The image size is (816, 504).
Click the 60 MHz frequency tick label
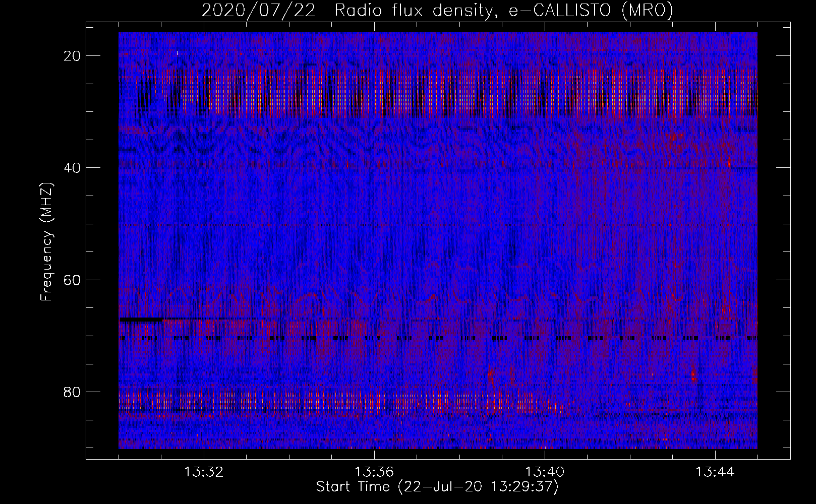click(73, 280)
